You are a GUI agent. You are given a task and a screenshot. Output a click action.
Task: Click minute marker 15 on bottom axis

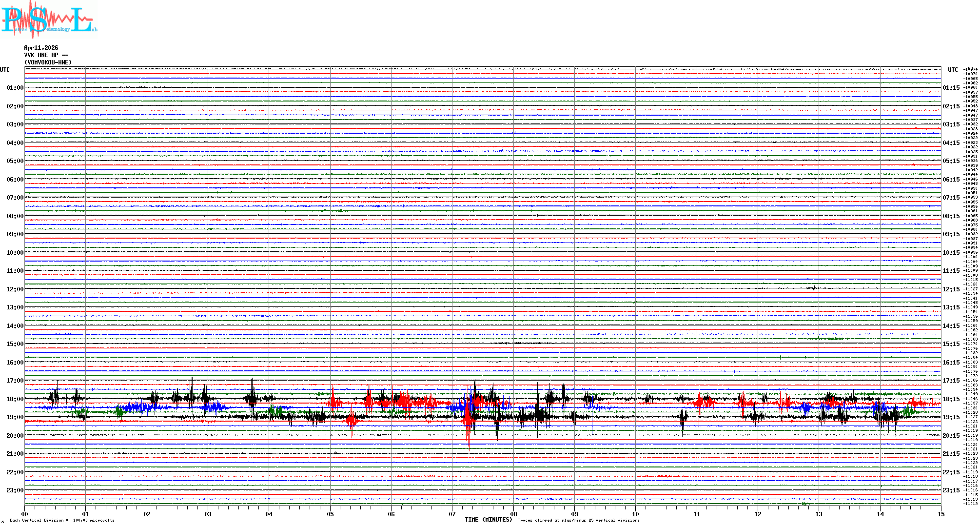pyautogui.click(x=941, y=514)
